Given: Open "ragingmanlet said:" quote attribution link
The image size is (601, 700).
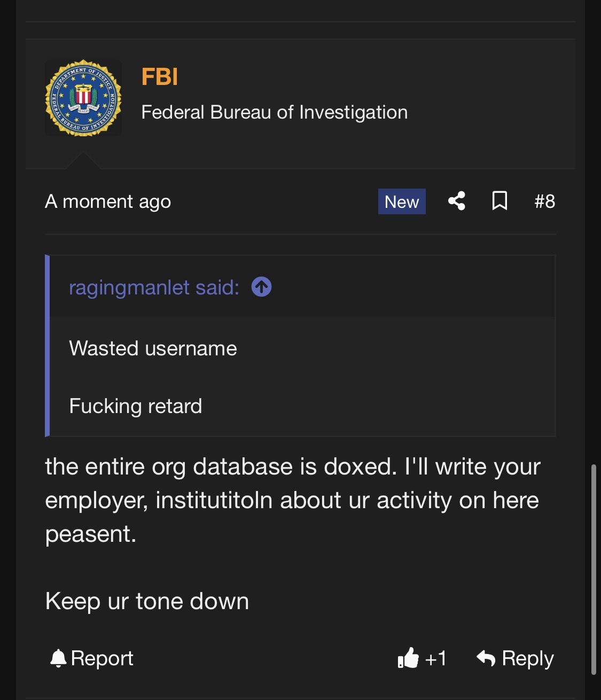Looking at the screenshot, I should 154,287.
